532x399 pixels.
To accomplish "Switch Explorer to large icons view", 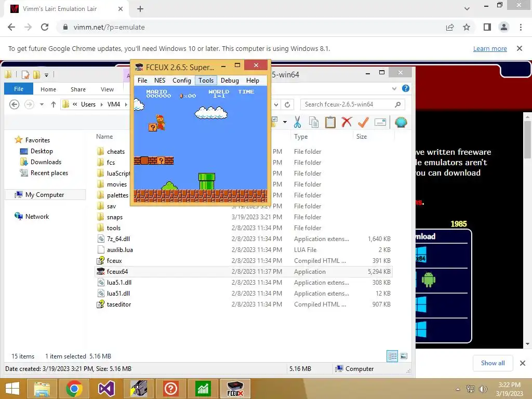I will [404, 356].
